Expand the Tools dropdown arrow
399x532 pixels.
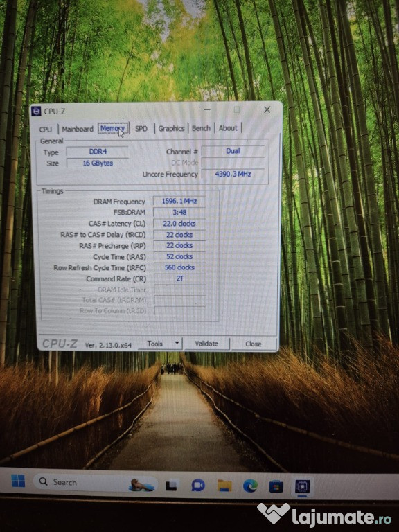pos(177,343)
